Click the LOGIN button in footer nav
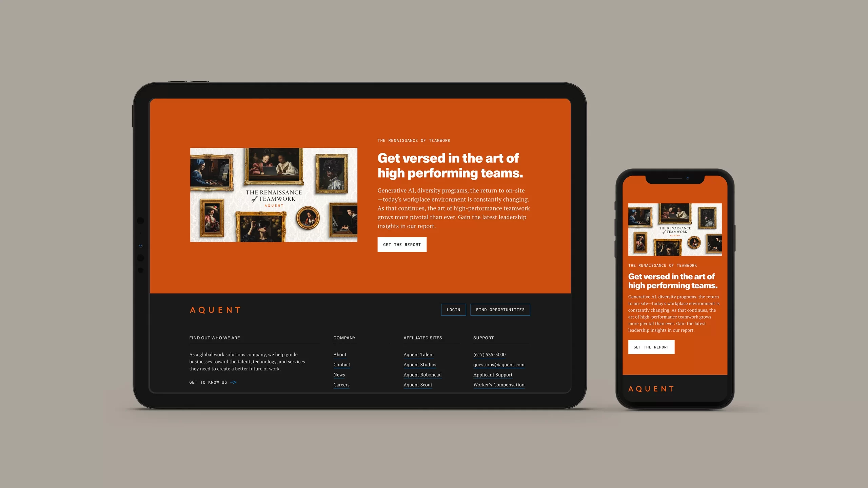The height and width of the screenshot is (488, 868). tap(454, 309)
